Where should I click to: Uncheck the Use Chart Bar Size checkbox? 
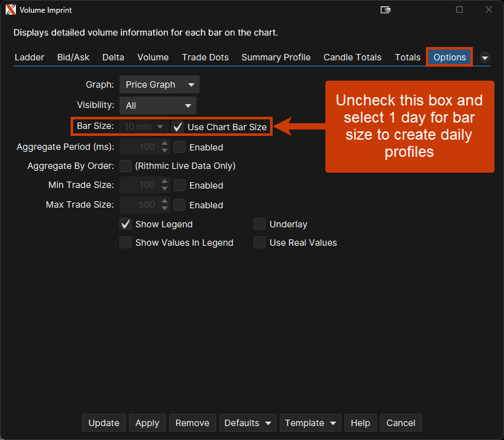178,127
